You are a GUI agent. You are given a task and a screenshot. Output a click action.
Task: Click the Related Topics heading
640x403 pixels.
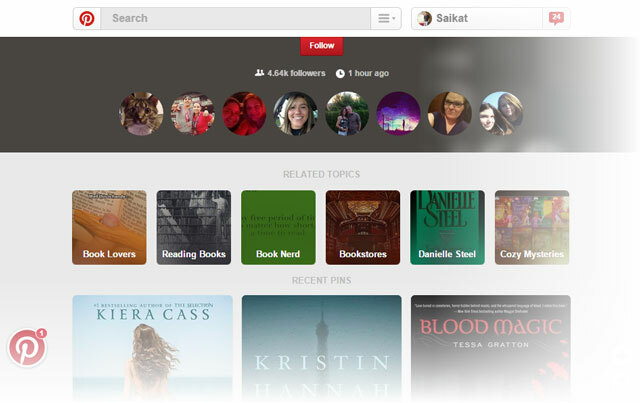(x=322, y=174)
